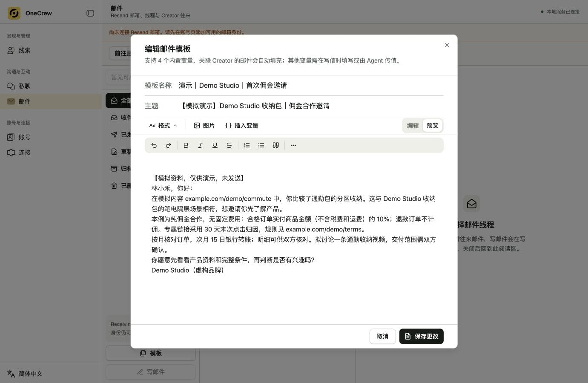Insert a bulleted list
The height and width of the screenshot is (383, 588).
[x=261, y=145]
